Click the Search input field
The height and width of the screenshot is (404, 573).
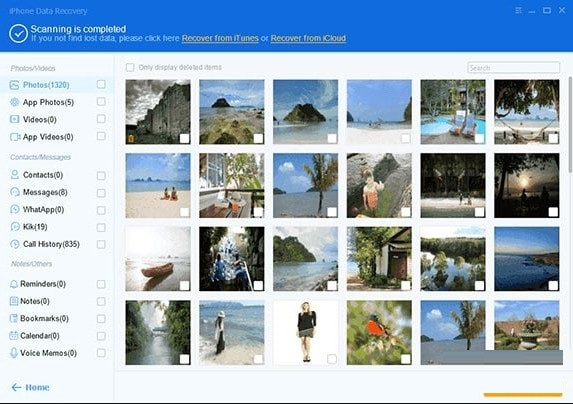(513, 68)
